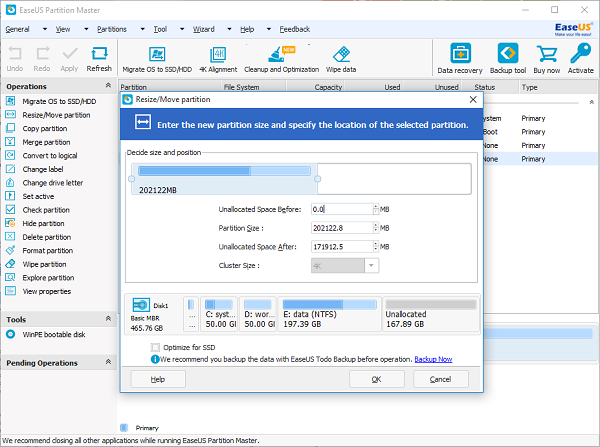Click the Undo toolbar icon

tap(15, 59)
